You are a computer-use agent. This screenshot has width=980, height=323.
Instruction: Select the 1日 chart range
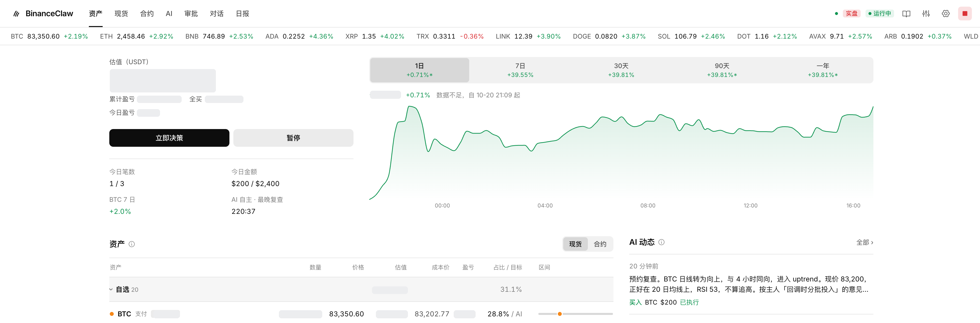(420, 70)
